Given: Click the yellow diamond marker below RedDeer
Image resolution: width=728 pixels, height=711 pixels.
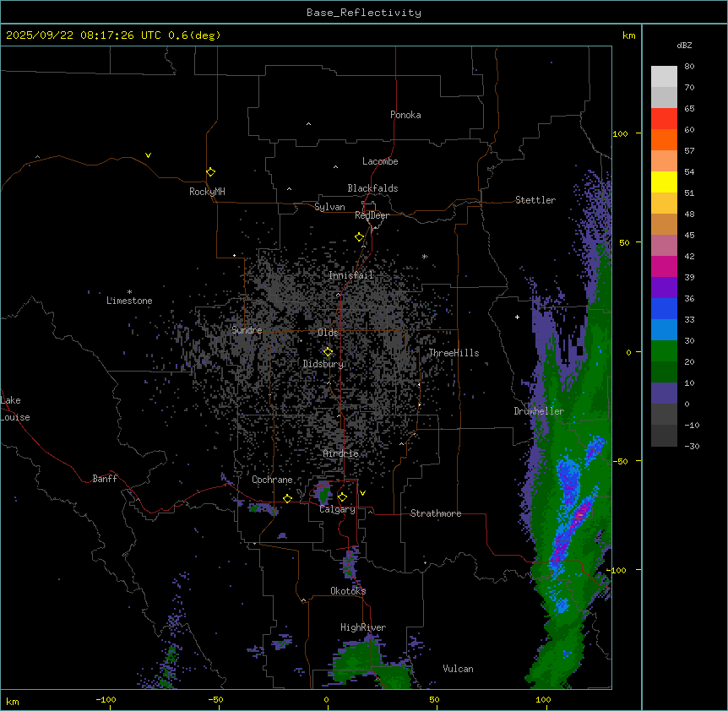Looking at the screenshot, I should 359,236.
